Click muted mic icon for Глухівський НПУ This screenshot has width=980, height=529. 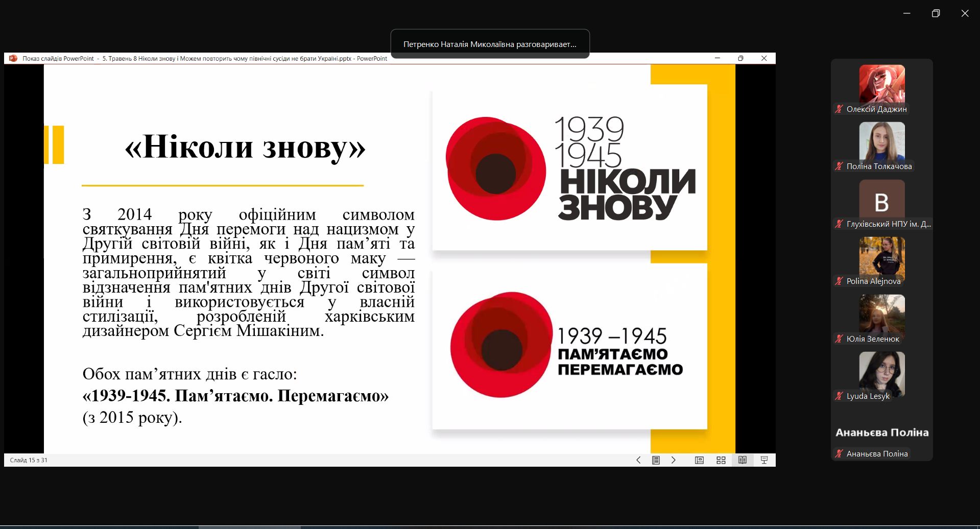(839, 224)
